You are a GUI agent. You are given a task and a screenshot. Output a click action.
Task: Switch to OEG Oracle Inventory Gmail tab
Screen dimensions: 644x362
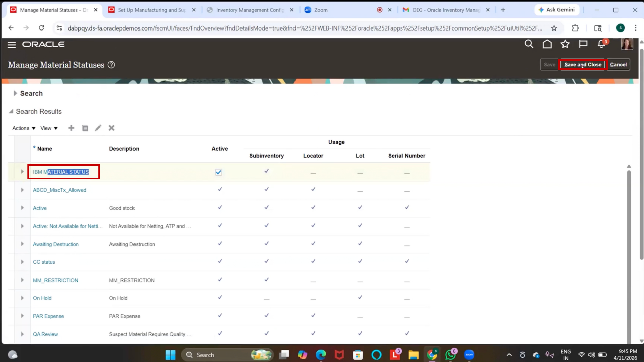pyautogui.click(x=446, y=10)
